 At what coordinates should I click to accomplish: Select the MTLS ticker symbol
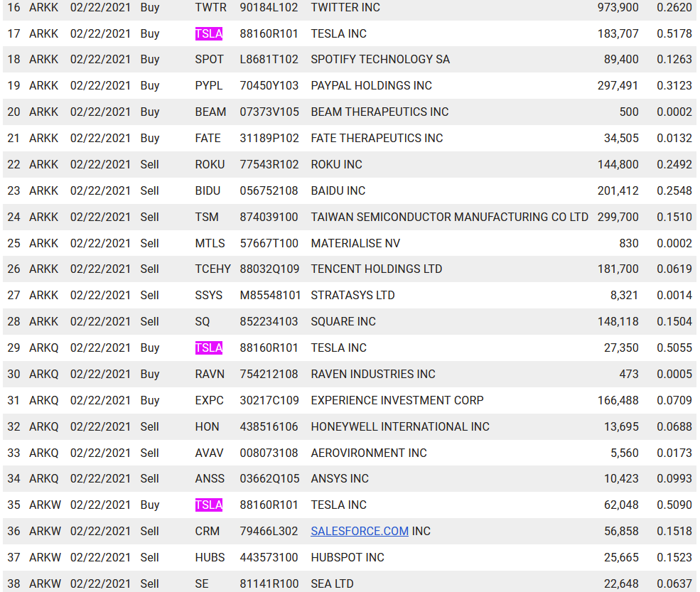[210, 243]
